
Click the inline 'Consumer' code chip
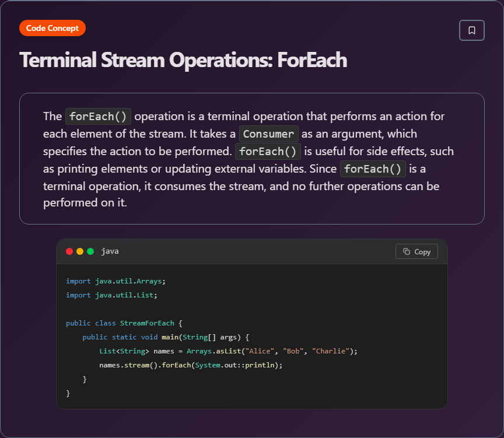pyautogui.click(x=269, y=134)
